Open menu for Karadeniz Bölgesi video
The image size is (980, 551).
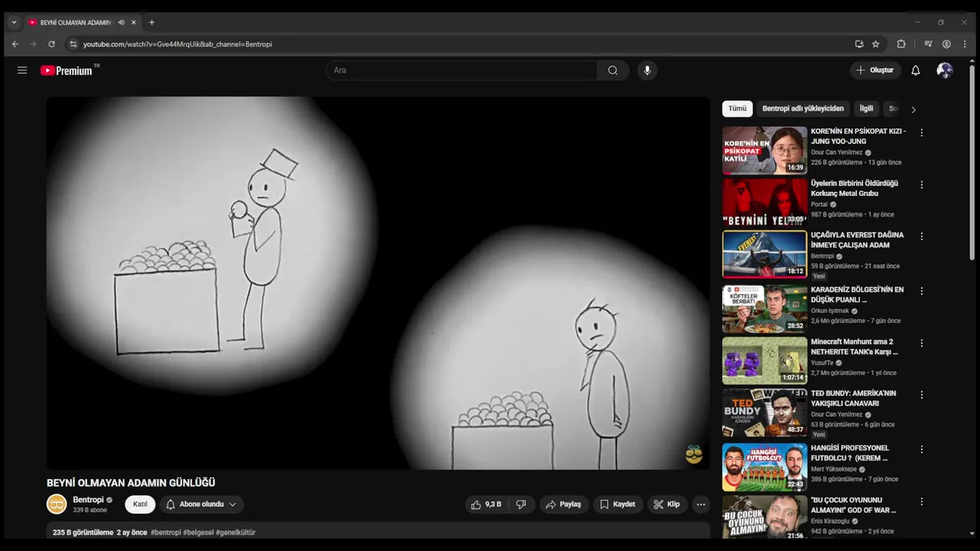pos(922,291)
